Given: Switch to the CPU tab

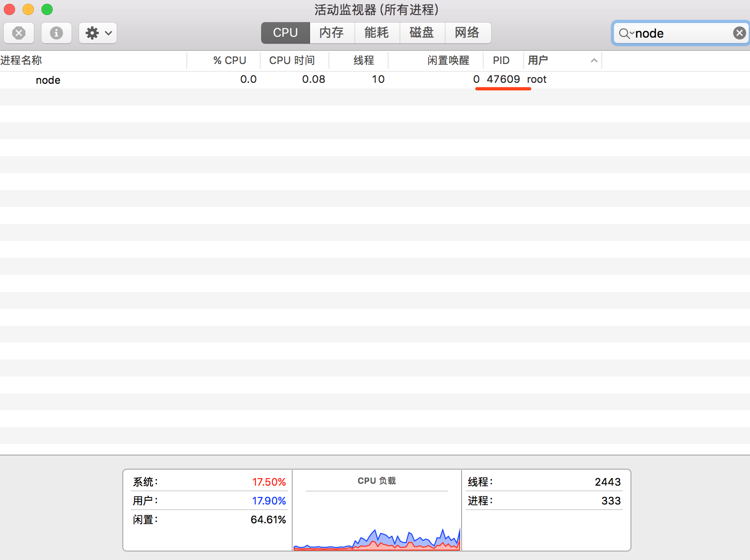Looking at the screenshot, I should [x=286, y=33].
